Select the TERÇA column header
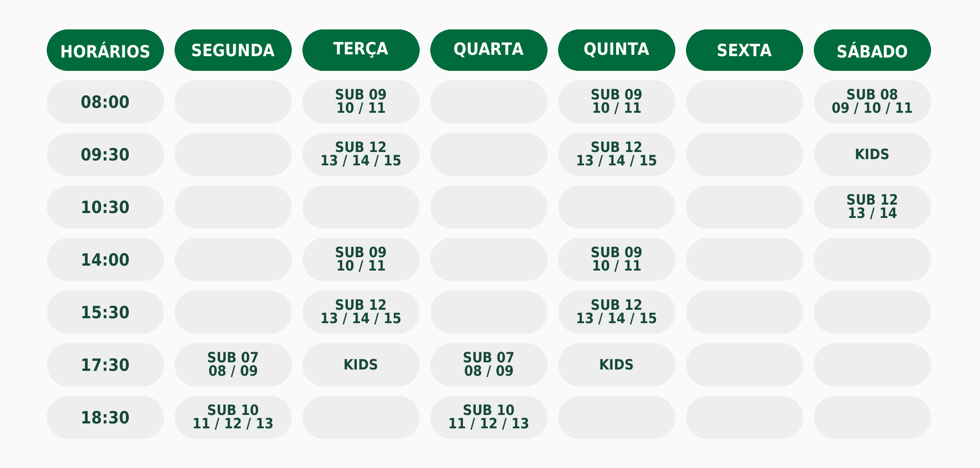The width and height of the screenshot is (980, 468). 361,50
